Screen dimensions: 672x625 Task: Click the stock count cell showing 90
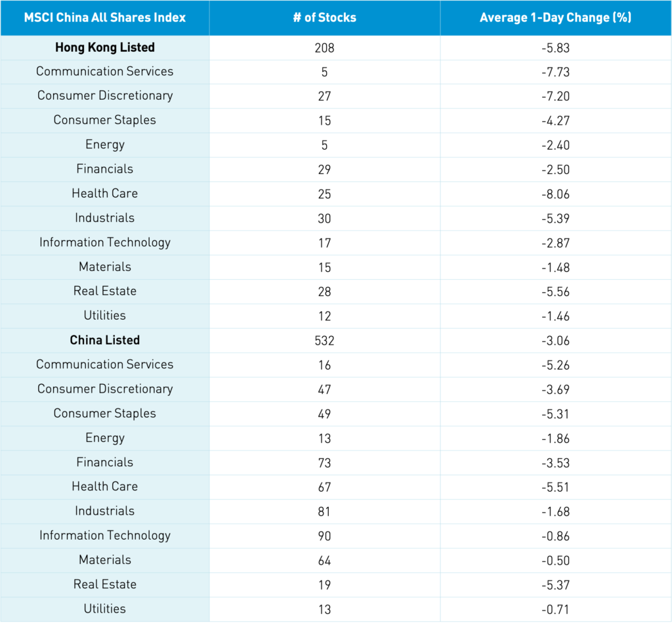pos(325,536)
